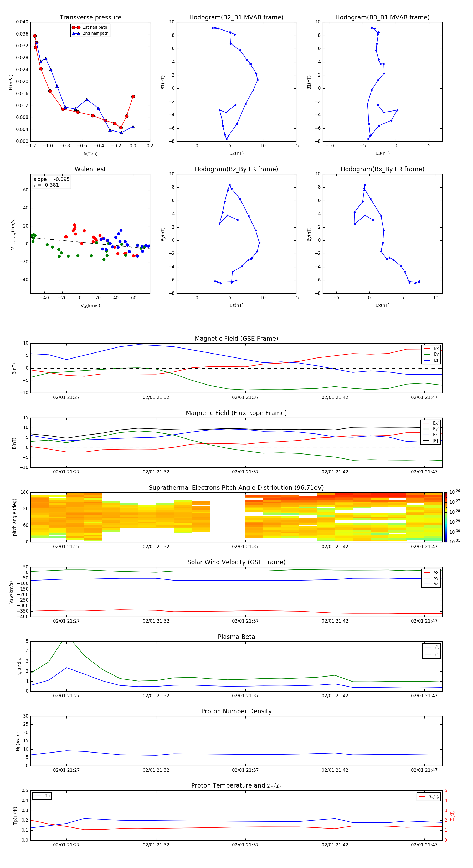Screen dimensions: 473x868
Task: Click the Suprathermal Electrons Pitch Angle Distribution title
Action: click(236, 488)
